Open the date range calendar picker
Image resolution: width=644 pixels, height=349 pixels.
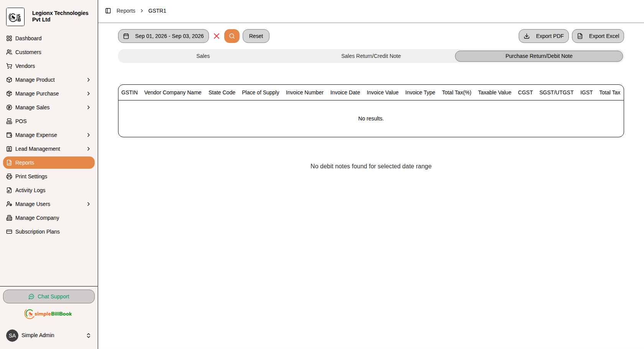[x=163, y=36]
